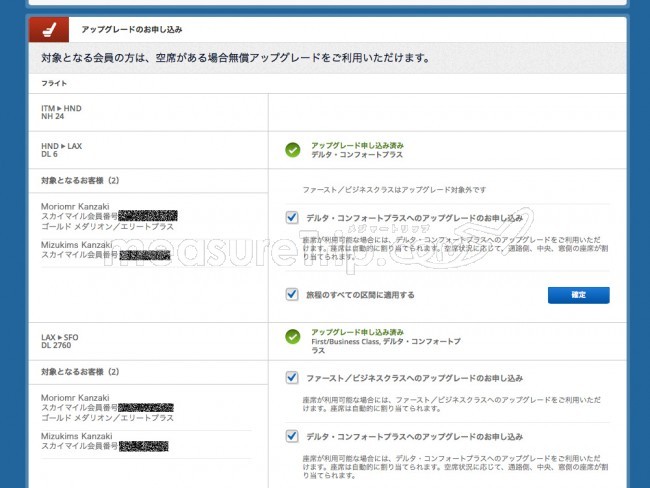Click 対象となるお客様 (2) under LAX ▸ SFO

click(80, 372)
